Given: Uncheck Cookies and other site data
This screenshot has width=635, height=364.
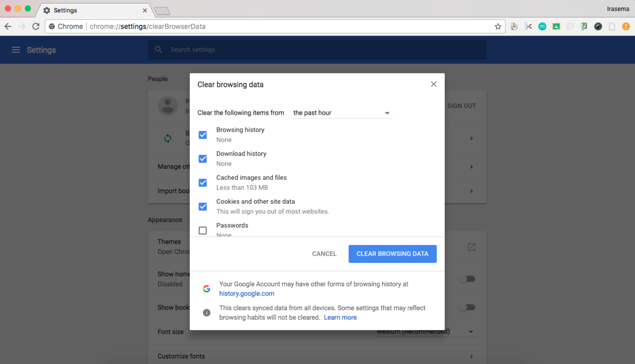Looking at the screenshot, I should [203, 206].
